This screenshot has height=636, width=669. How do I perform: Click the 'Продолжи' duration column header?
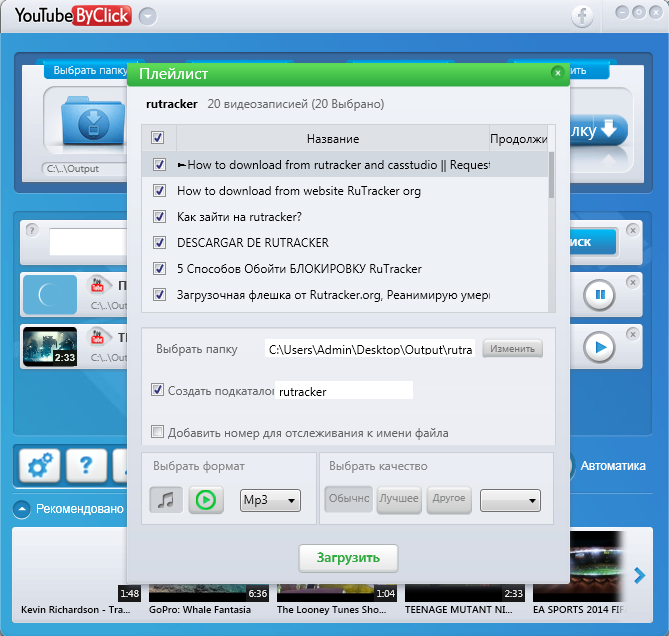(x=518, y=138)
